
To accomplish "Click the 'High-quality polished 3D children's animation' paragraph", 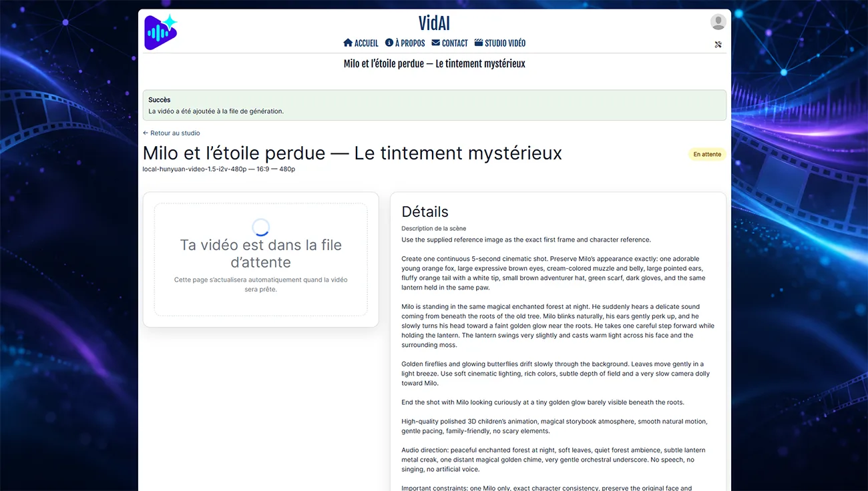I will 554,426.
